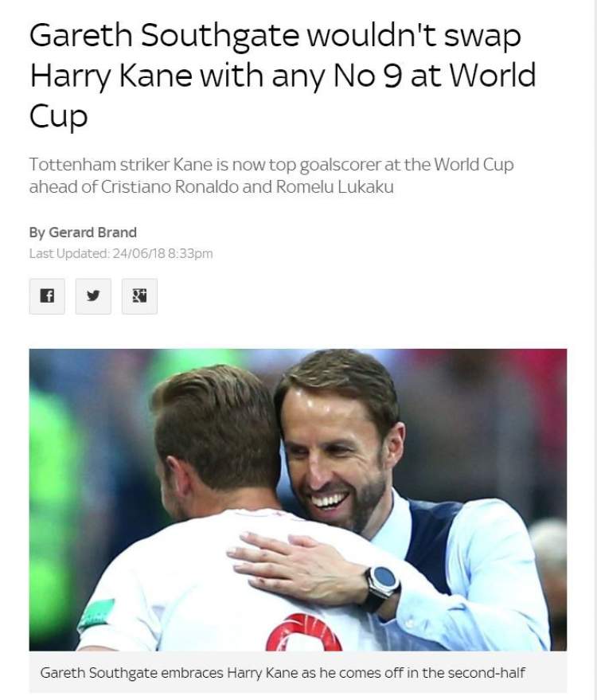Open the Southgate and Kane article photo
This screenshot has width=597, height=700.
click(x=298, y=499)
